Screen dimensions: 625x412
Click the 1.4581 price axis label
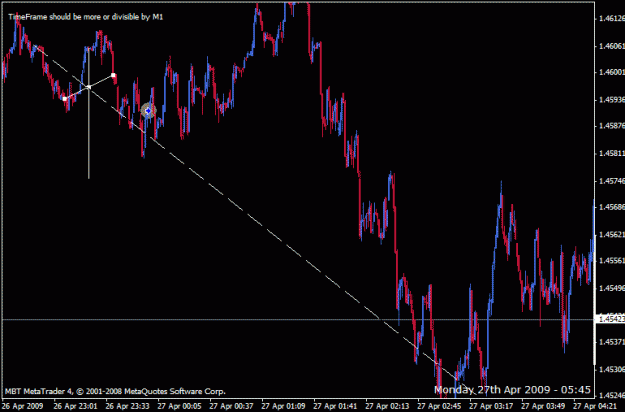tap(611, 153)
